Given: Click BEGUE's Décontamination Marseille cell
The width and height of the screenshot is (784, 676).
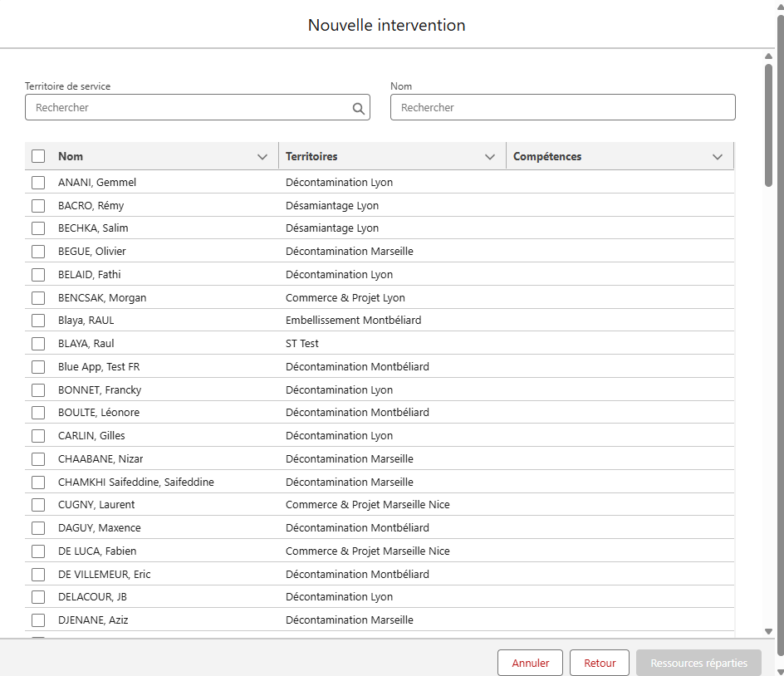Looking at the screenshot, I should 350,252.
